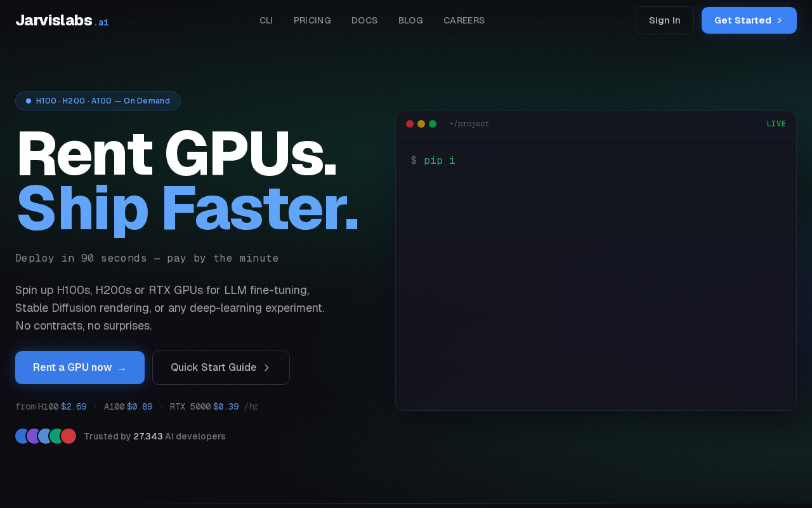Click the A100 $0.89 price

click(128, 406)
